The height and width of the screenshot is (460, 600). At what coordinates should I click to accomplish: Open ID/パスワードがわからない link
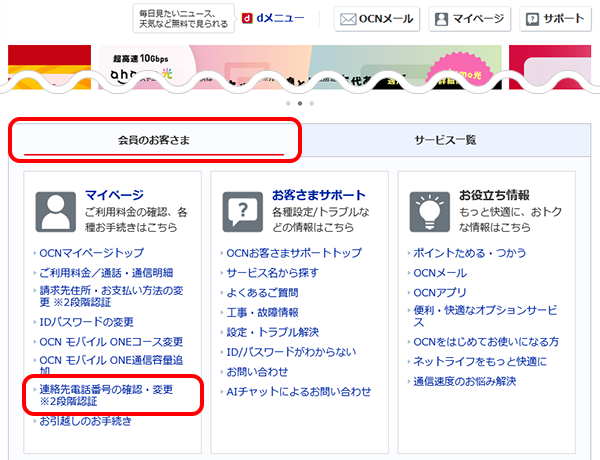pyautogui.click(x=291, y=352)
